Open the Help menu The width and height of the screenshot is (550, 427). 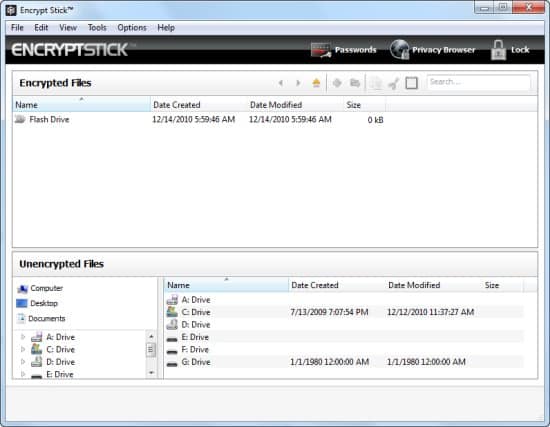point(166,28)
